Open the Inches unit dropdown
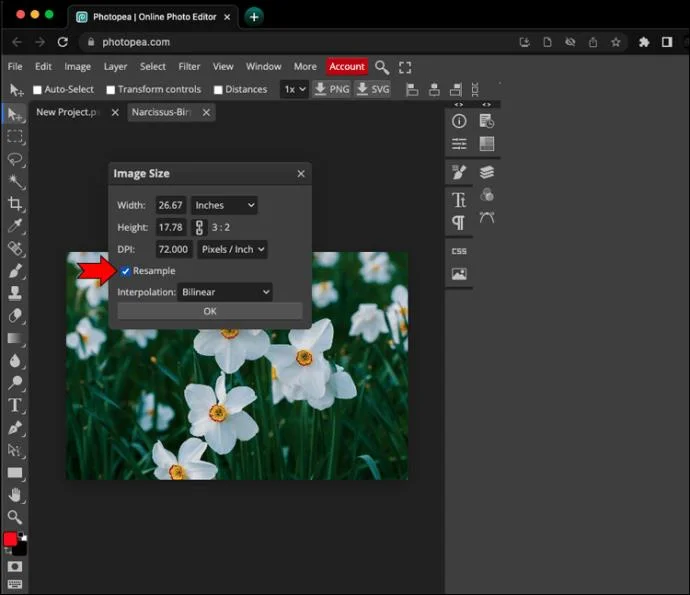This screenshot has height=595, width=690. click(x=224, y=205)
